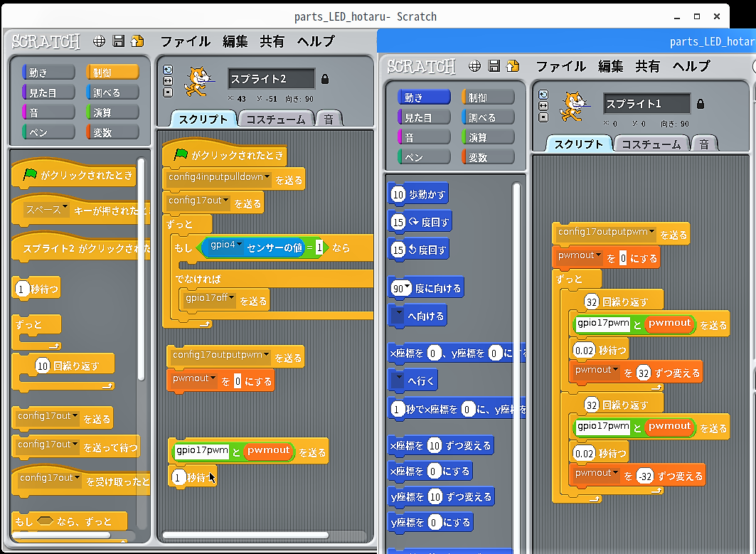Set スプライト1 rotation style to left-right flip

[543, 105]
